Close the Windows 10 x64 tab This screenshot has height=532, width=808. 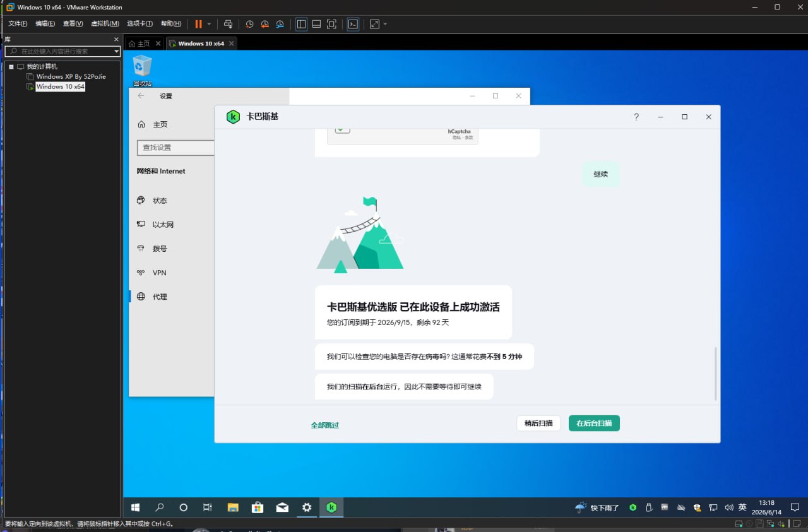232,44
